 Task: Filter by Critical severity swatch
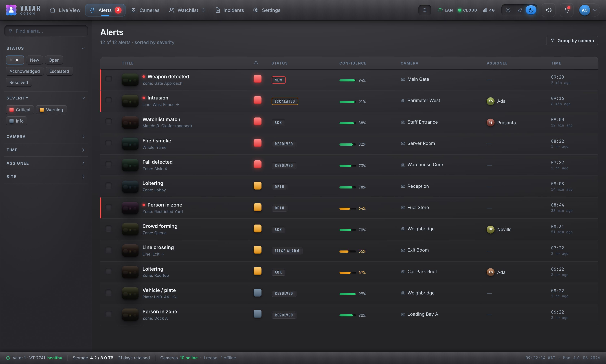coord(20,110)
